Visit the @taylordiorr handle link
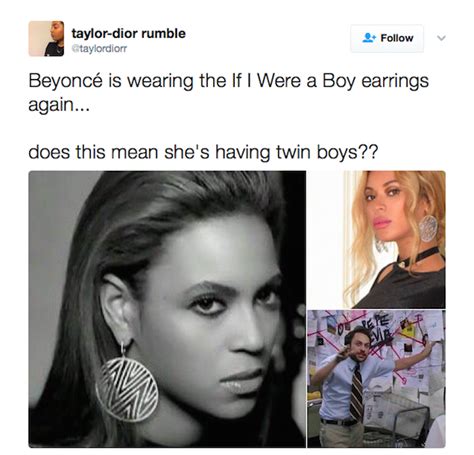The image size is (474, 455). tap(100, 49)
